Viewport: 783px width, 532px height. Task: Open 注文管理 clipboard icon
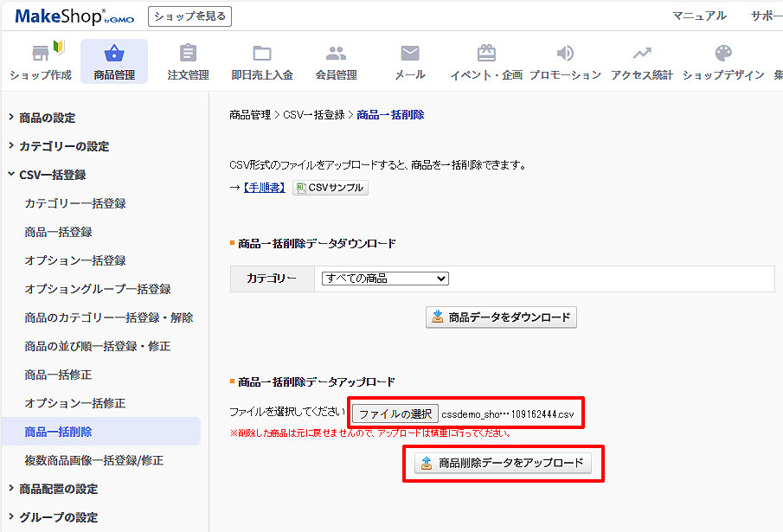[188, 54]
